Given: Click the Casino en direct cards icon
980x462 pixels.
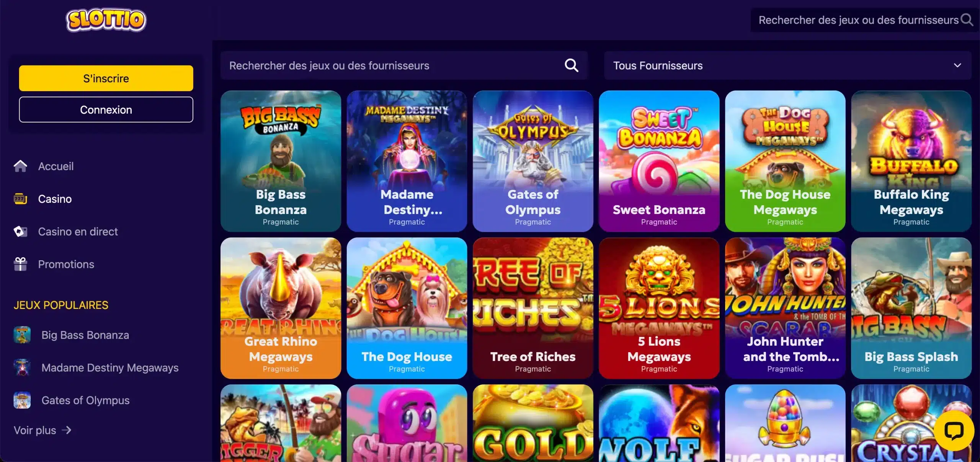Looking at the screenshot, I should click(20, 232).
